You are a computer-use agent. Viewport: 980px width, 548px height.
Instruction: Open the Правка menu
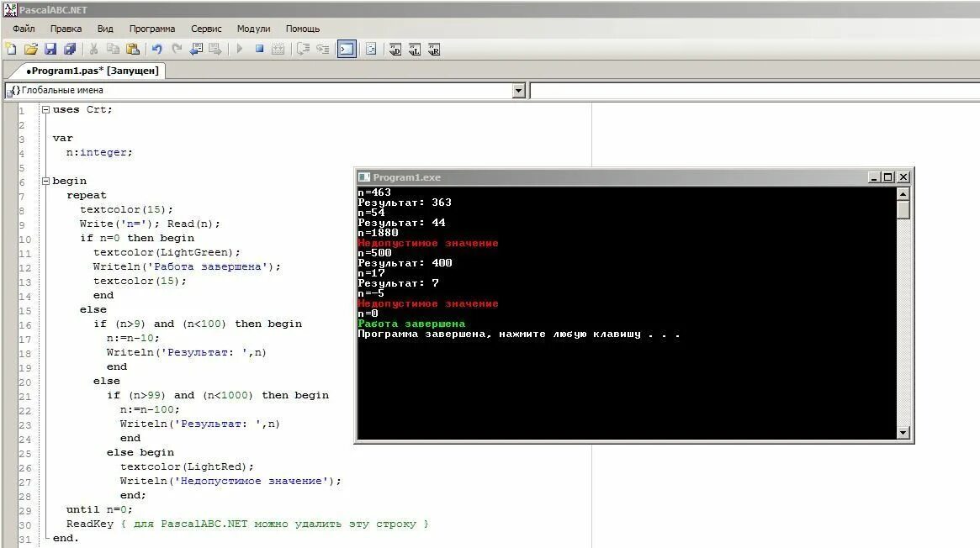click(x=66, y=29)
